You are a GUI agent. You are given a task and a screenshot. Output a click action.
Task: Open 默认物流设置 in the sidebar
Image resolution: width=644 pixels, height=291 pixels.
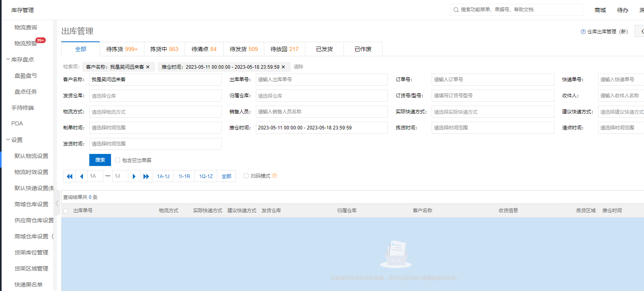(31, 156)
